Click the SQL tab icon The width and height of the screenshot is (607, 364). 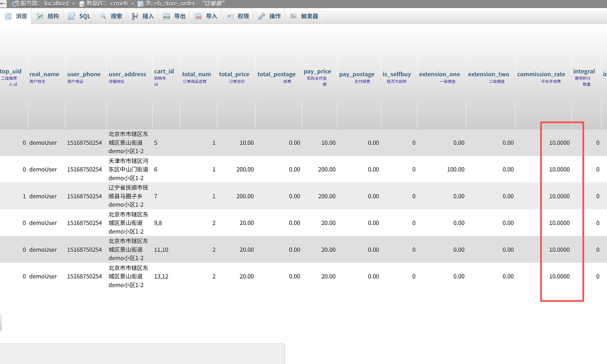(71, 16)
